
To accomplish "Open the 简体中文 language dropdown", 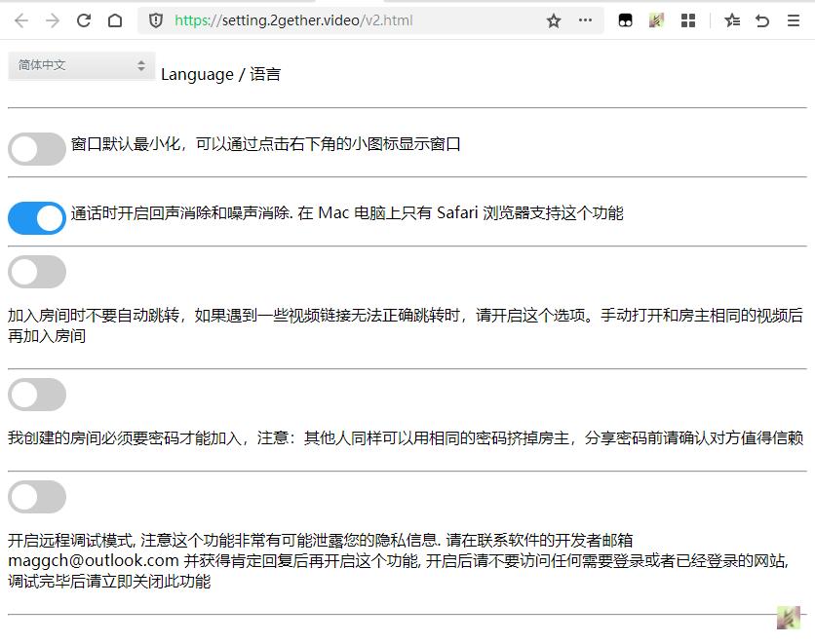I will [x=81, y=65].
